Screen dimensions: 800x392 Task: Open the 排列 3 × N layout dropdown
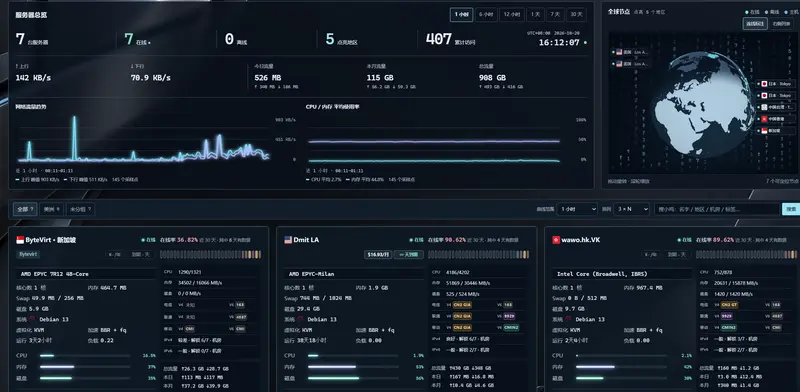click(x=631, y=209)
